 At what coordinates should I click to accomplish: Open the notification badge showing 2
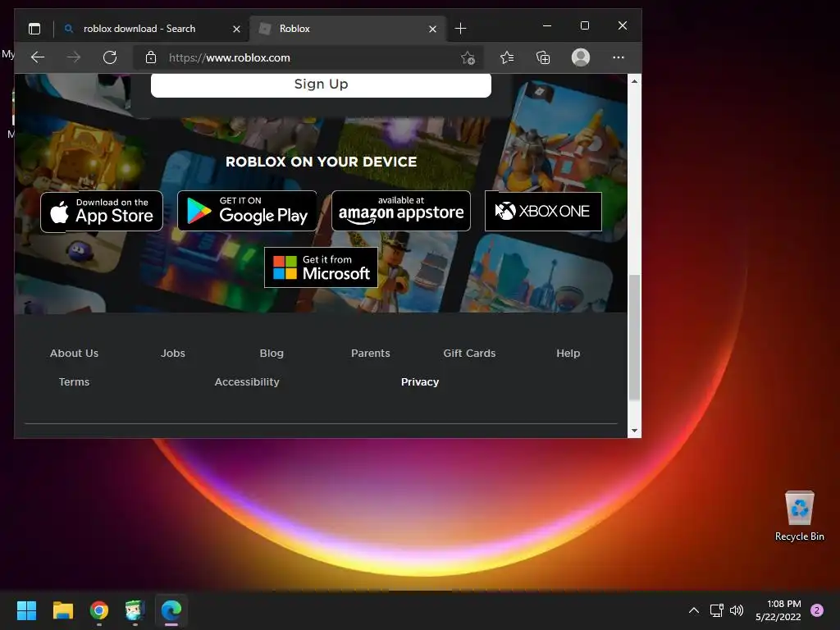click(x=817, y=610)
